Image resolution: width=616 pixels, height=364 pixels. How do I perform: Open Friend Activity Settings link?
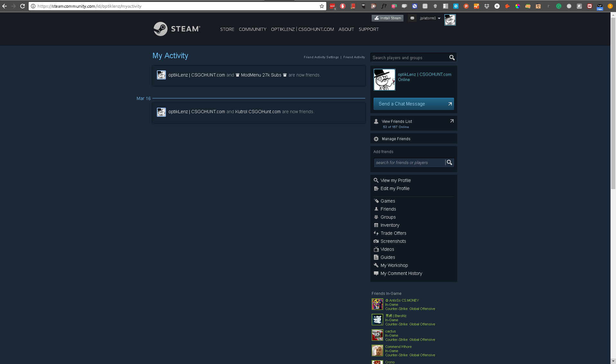point(321,57)
